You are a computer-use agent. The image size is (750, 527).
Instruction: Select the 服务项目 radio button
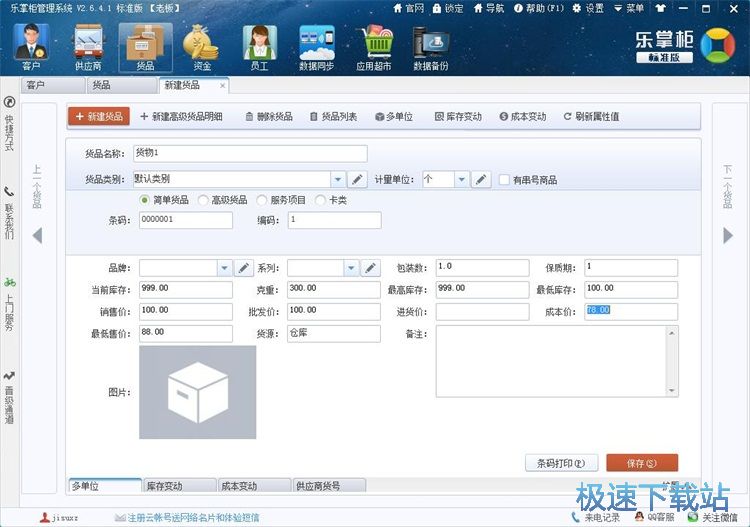262,200
